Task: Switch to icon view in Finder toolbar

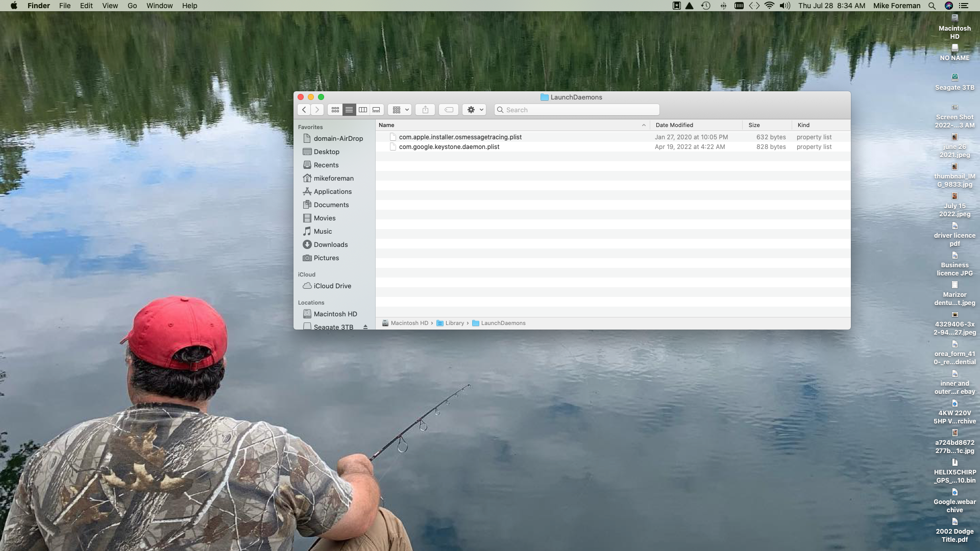Action: point(335,110)
